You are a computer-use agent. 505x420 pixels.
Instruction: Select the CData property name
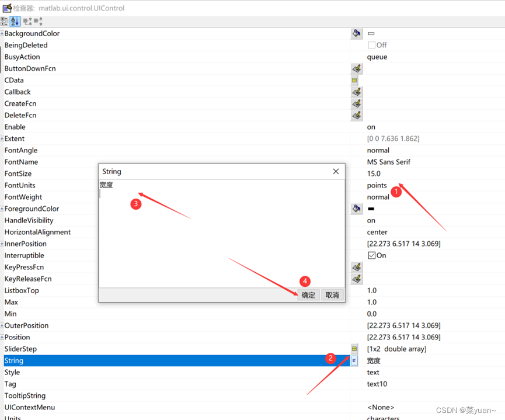point(14,80)
